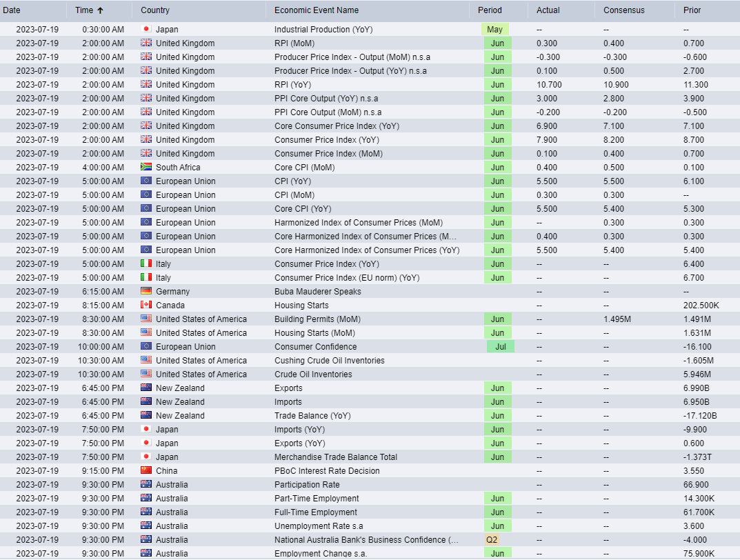The height and width of the screenshot is (560, 740).
Task: Select the PBoC Interest Rate Decision event
Action: tap(327, 471)
